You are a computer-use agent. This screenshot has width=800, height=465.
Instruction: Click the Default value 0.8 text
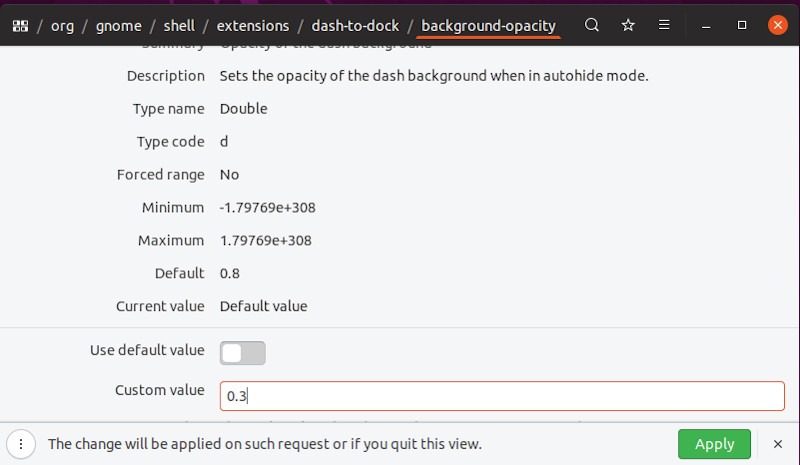point(230,273)
